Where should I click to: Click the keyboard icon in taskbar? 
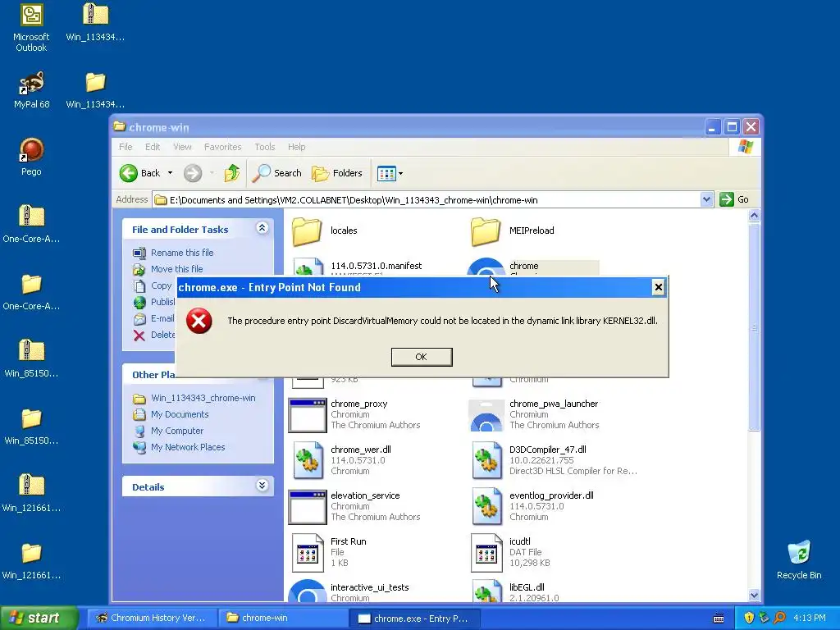pos(719,619)
